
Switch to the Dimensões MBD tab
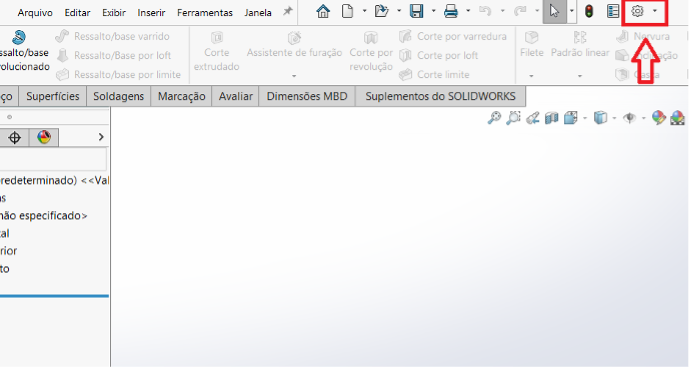(x=307, y=96)
